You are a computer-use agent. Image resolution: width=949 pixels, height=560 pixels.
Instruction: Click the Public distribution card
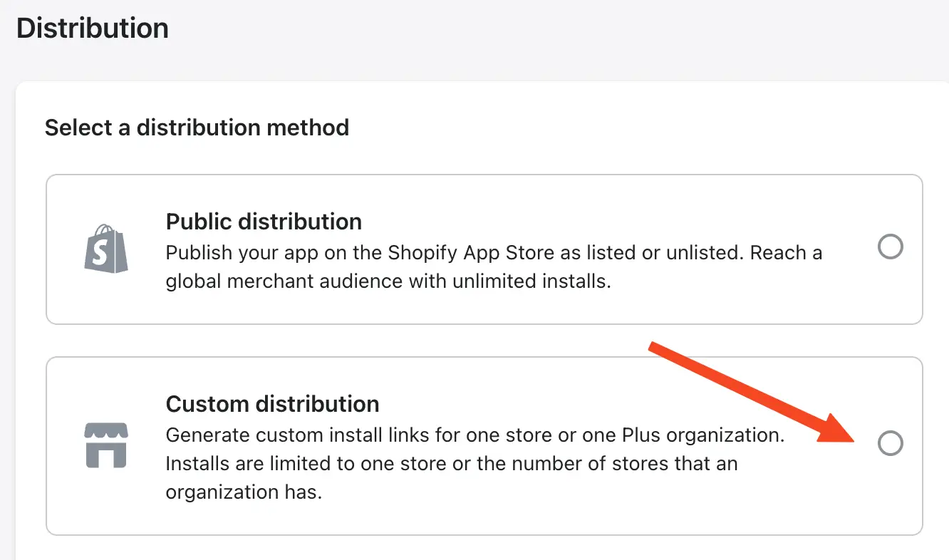click(484, 249)
